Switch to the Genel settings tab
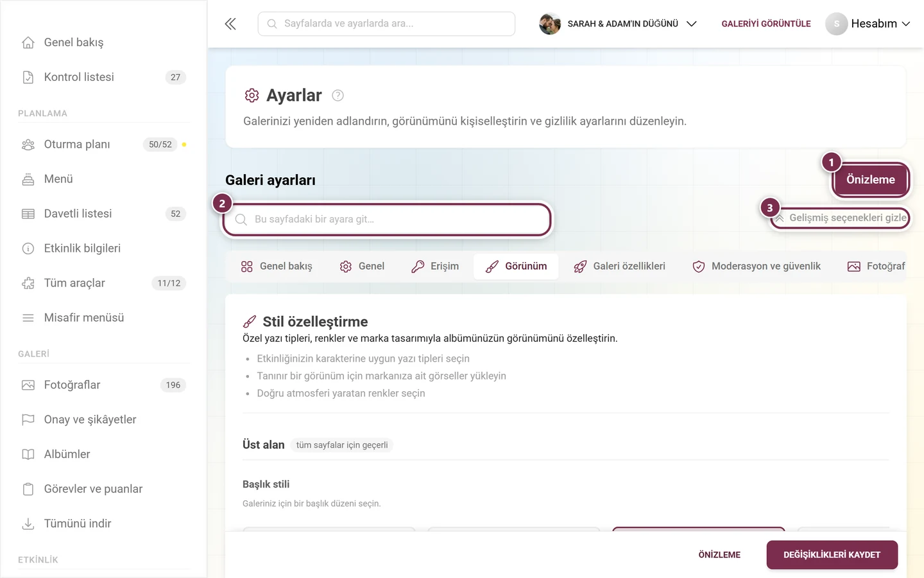Image resolution: width=924 pixels, height=578 pixels. (x=362, y=267)
